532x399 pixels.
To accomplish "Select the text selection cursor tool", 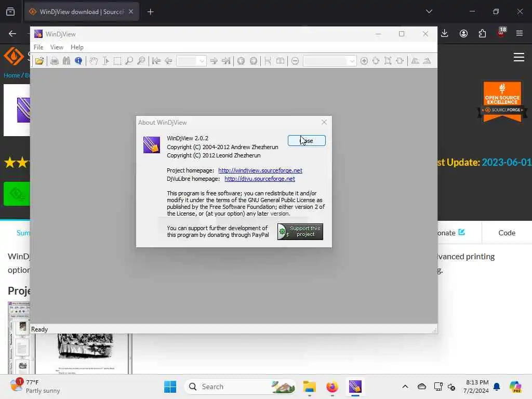I will (105, 61).
